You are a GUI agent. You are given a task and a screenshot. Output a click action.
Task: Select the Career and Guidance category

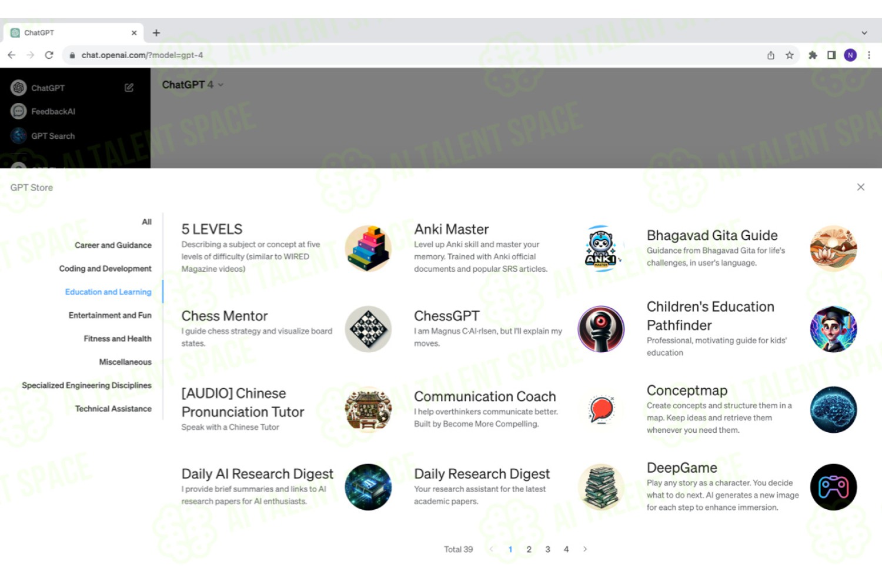pyautogui.click(x=113, y=245)
